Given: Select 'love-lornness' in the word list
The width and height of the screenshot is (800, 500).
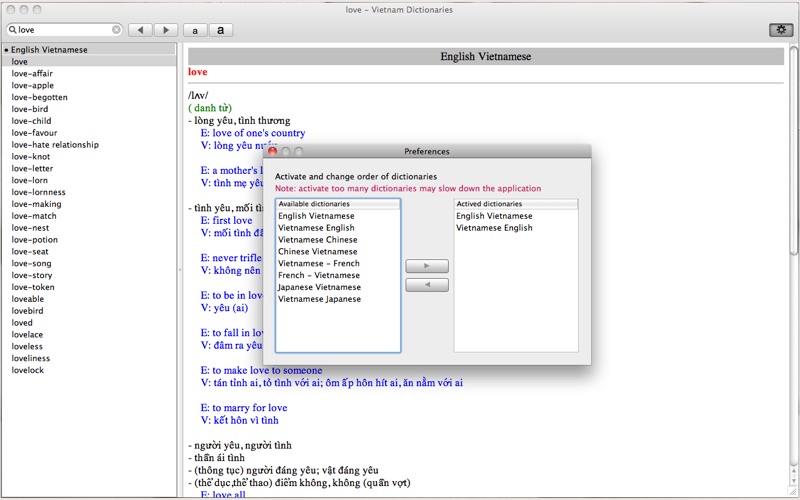Looking at the screenshot, I should [x=38, y=192].
